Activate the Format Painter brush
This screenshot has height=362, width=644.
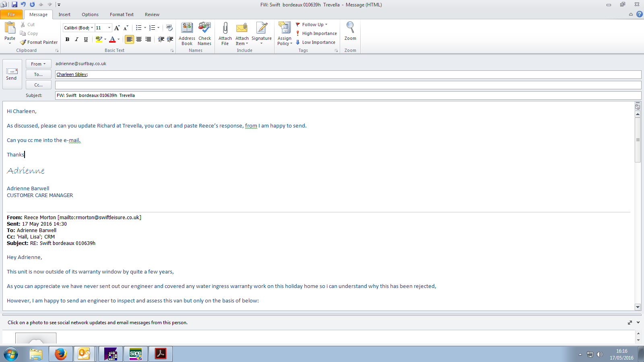tap(23, 42)
